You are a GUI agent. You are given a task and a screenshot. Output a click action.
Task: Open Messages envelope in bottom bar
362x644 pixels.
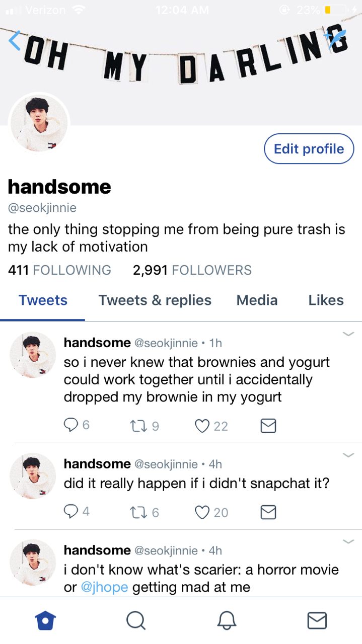(317, 620)
